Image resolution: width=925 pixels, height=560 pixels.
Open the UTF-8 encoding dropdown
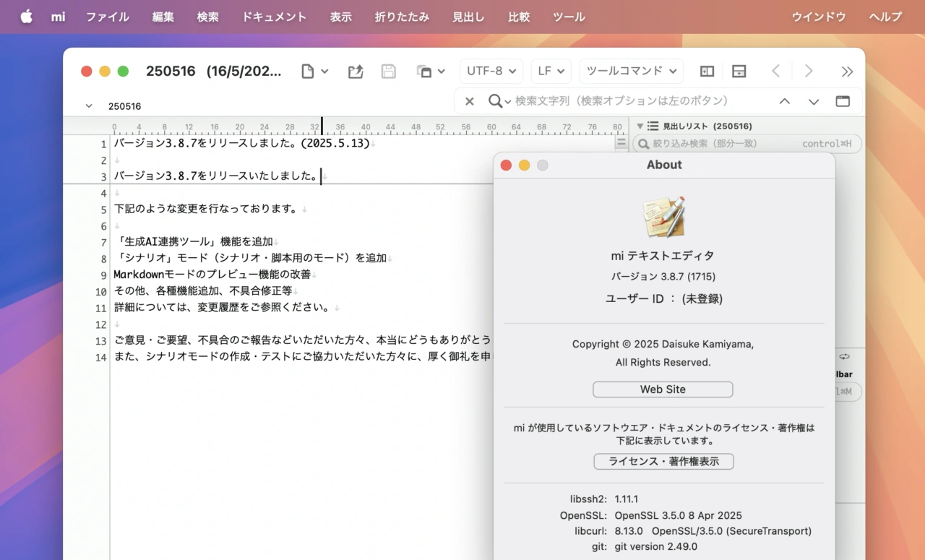pos(491,71)
